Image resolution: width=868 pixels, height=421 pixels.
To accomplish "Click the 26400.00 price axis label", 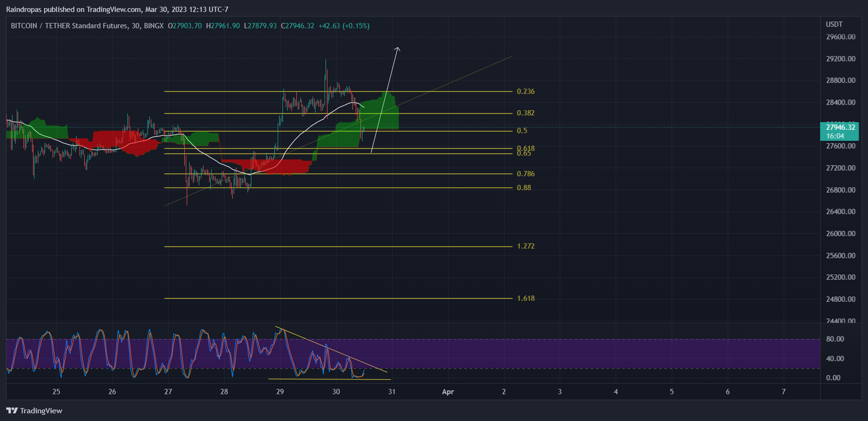I will [x=841, y=212].
